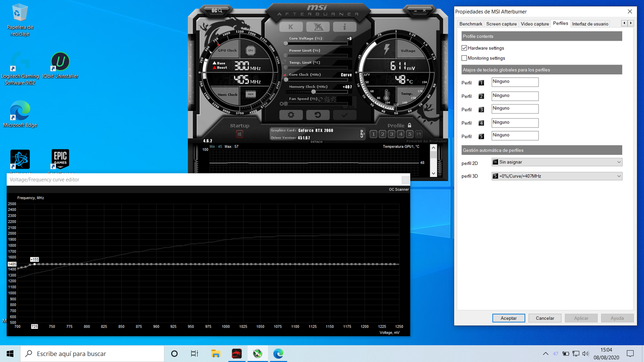This screenshot has width=644, height=362.
Task: Select the Logitech Gaming Software desktop icon
Action: [20, 69]
